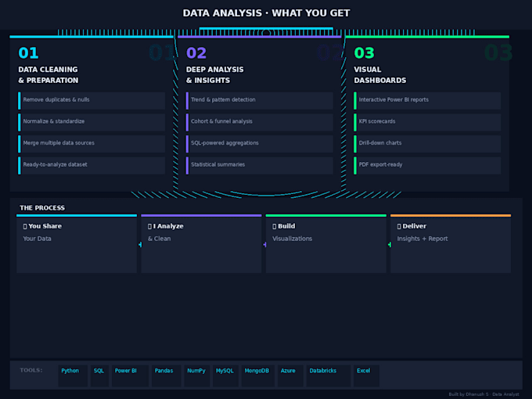Click the bright purple "02" number
This screenshot has height=399, width=532.
tap(196, 53)
